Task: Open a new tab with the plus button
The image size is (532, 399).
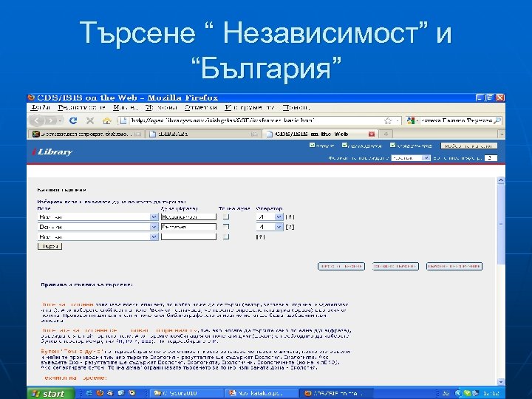Action: [x=386, y=134]
